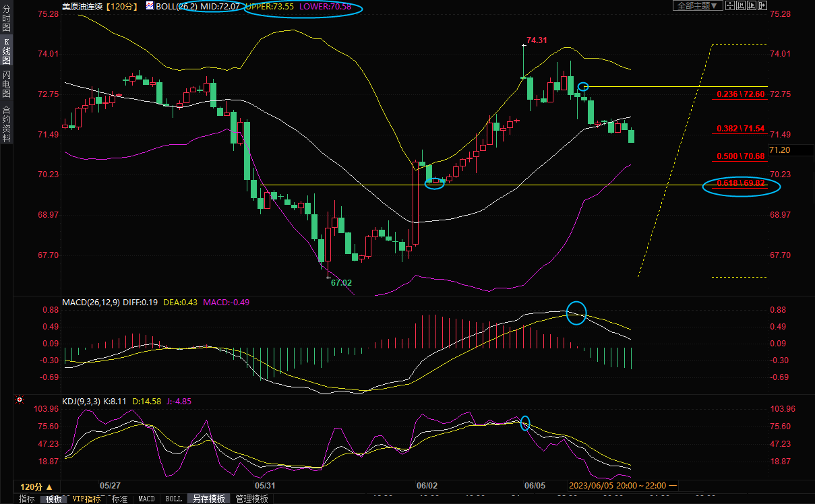The width and height of the screenshot is (815, 504).
Task: Click the BOLL template button at bottom
Action: 173,499
